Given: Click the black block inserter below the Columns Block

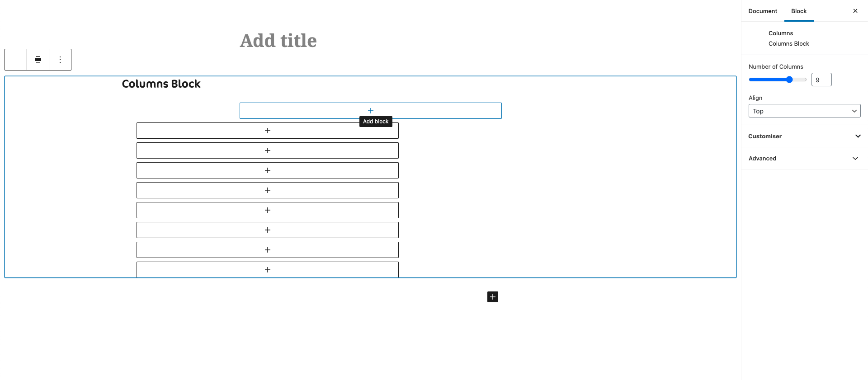Looking at the screenshot, I should pos(492,296).
